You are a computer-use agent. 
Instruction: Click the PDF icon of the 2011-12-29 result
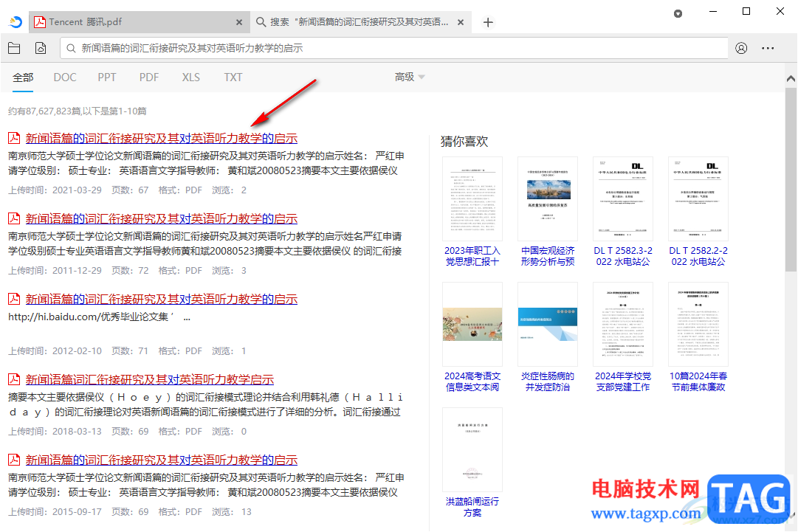click(14, 218)
